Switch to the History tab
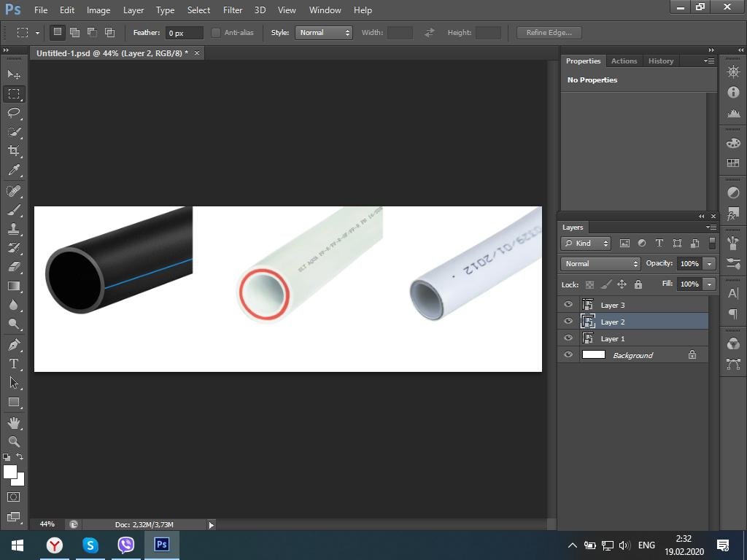The image size is (747, 560). (x=660, y=61)
